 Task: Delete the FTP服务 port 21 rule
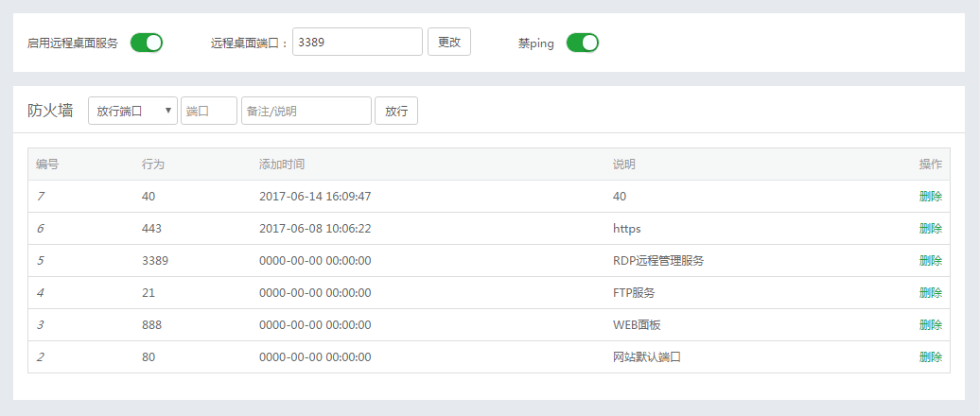tap(930, 293)
